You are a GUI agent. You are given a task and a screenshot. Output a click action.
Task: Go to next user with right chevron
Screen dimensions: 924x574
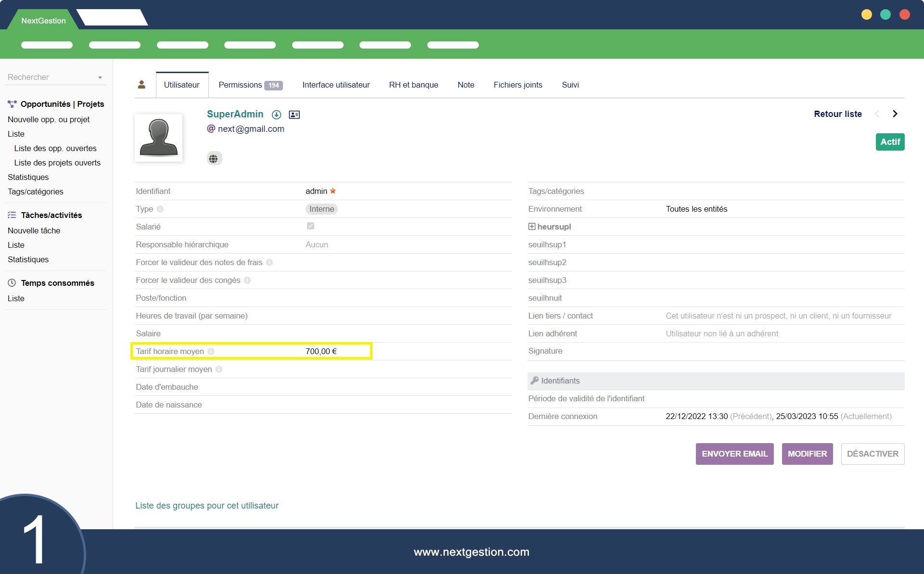point(895,114)
